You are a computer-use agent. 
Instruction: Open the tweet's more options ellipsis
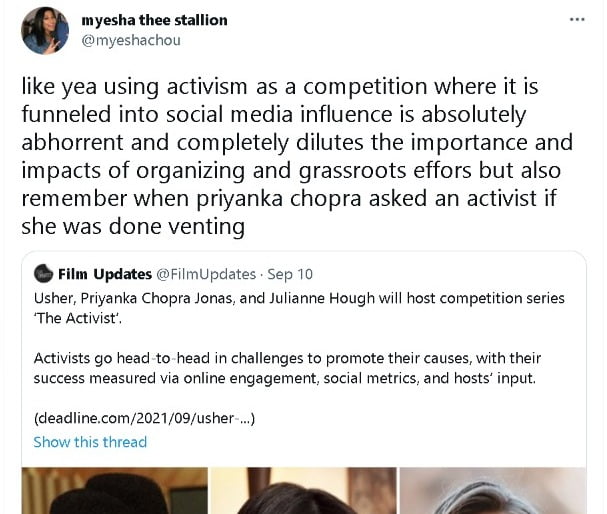pyautogui.click(x=576, y=19)
